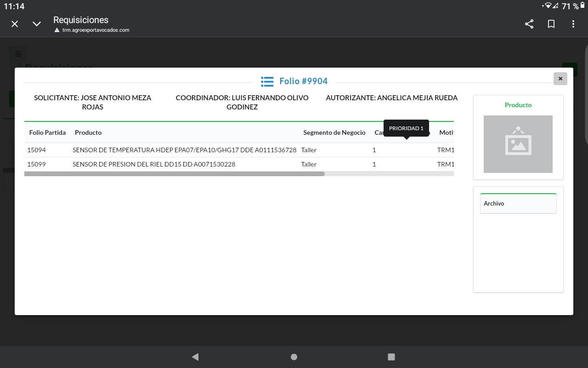Click the product image placeholder
Viewport: 588px width, 368px height.
518,144
